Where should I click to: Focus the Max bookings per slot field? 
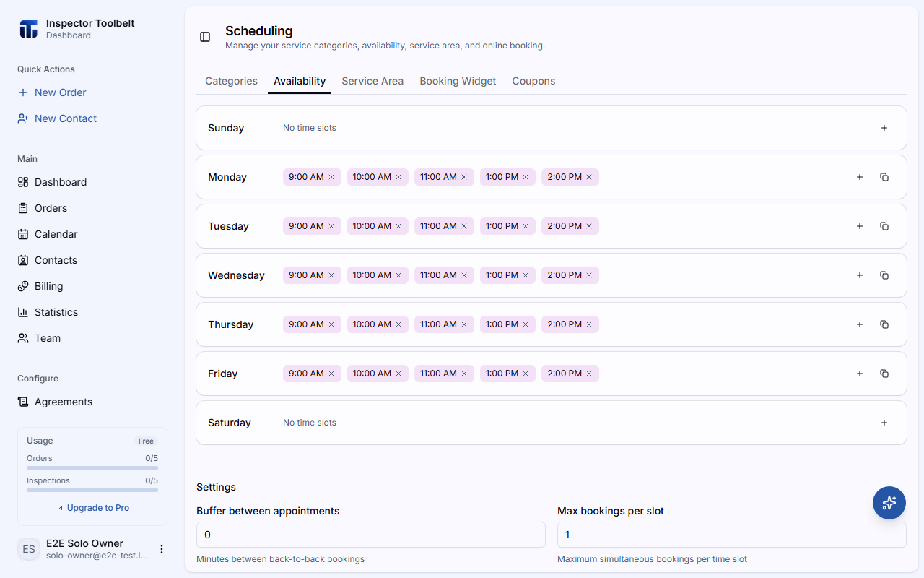[732, 535]
